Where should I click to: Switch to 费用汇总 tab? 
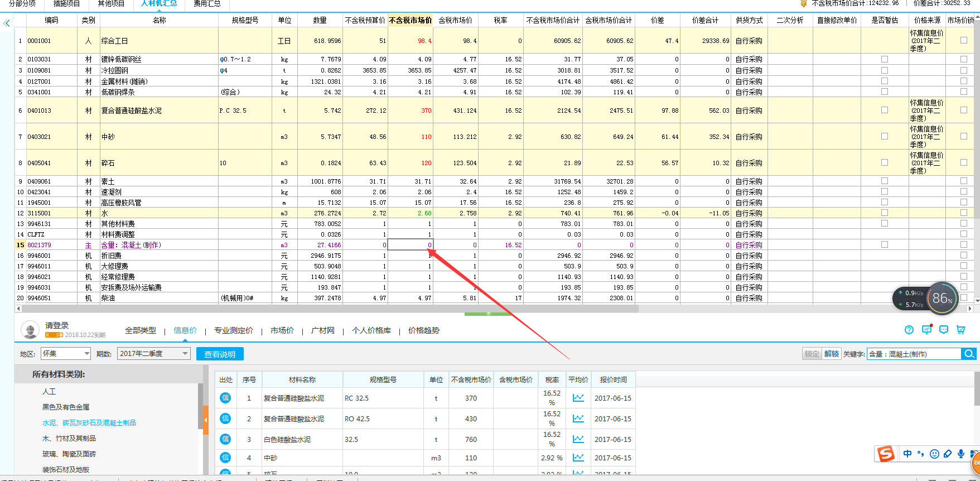(207, 4)
